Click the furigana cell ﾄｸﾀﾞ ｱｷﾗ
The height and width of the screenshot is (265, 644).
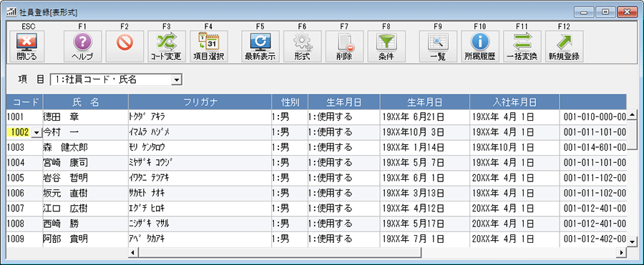pyautogui.click(x=200, y=117)
